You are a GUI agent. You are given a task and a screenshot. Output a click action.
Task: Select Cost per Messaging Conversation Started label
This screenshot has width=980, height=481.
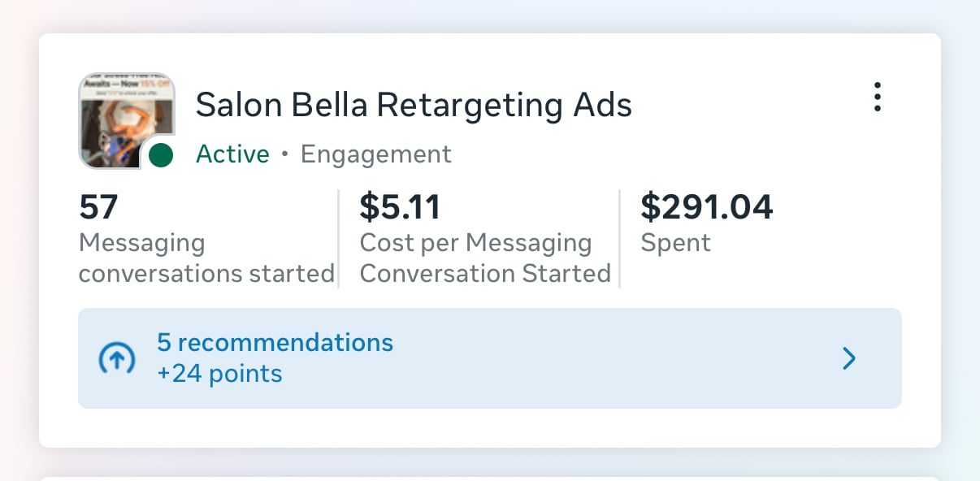click(484, 258)
